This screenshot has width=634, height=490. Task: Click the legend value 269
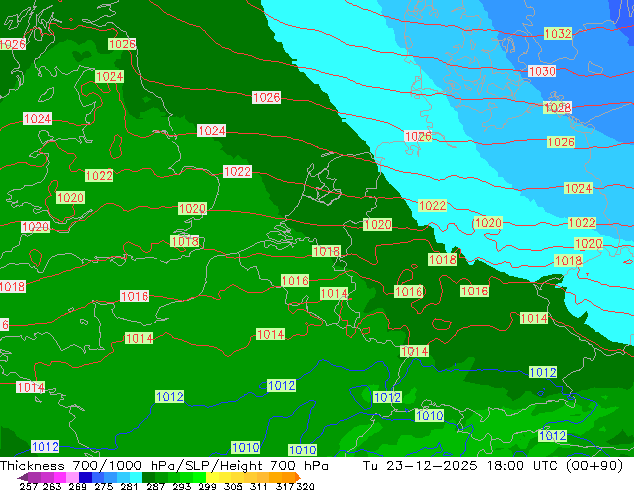(x=77, y=486)
